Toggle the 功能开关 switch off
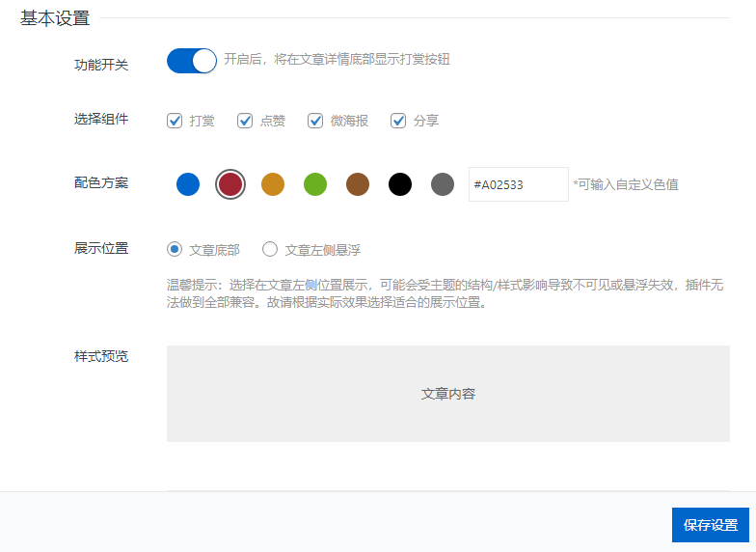Viewport: 756px width, 552px height. (191, 61)
